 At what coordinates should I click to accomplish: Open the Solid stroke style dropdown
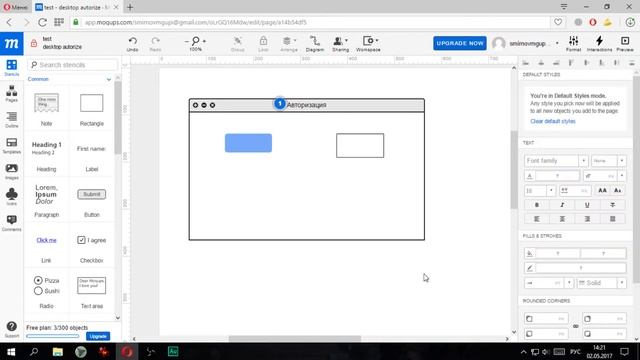[601, 282]
